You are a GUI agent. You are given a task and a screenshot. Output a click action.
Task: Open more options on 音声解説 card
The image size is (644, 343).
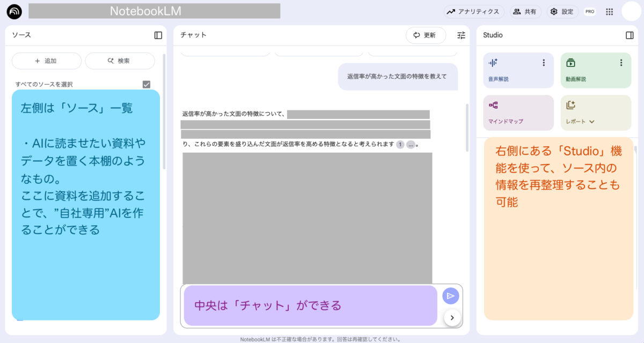tap(544, 63)
